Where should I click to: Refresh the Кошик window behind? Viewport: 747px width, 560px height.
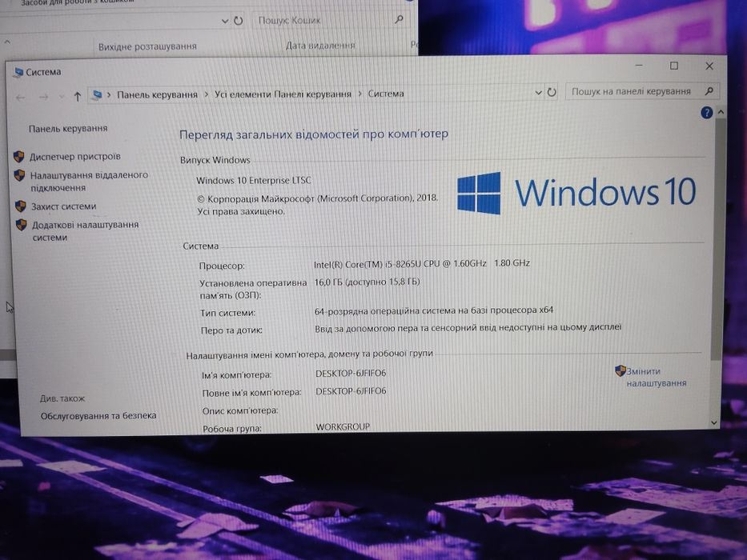[x=239, y=21]
